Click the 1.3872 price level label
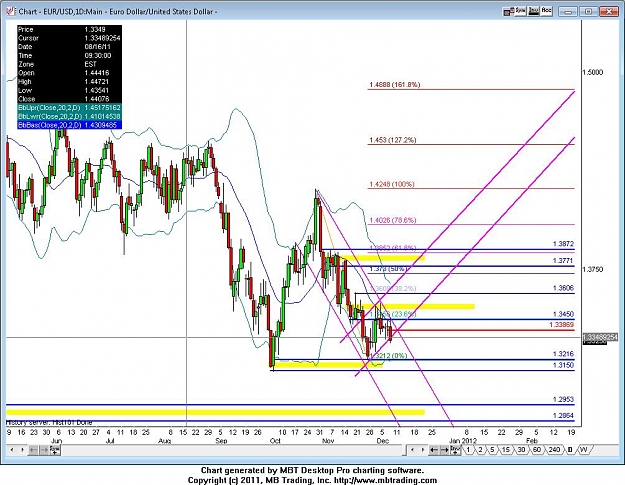Viewport: 625px width, 485px height. coord(563,243)
